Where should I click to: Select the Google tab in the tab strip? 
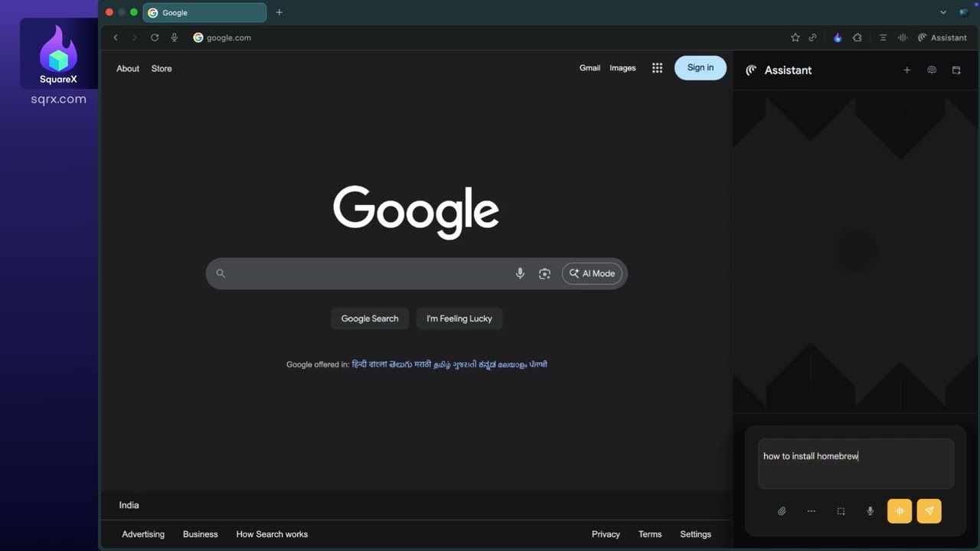pyautogui.click(x=204, y=12)
